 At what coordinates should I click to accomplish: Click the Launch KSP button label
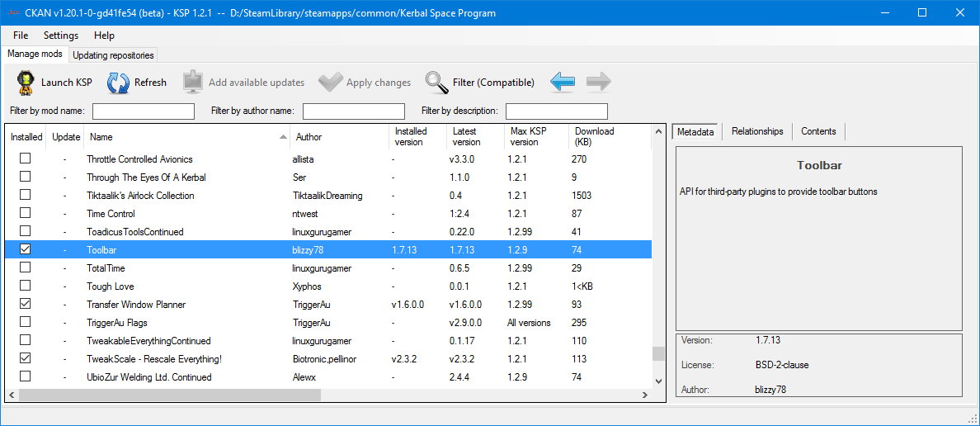66,83
